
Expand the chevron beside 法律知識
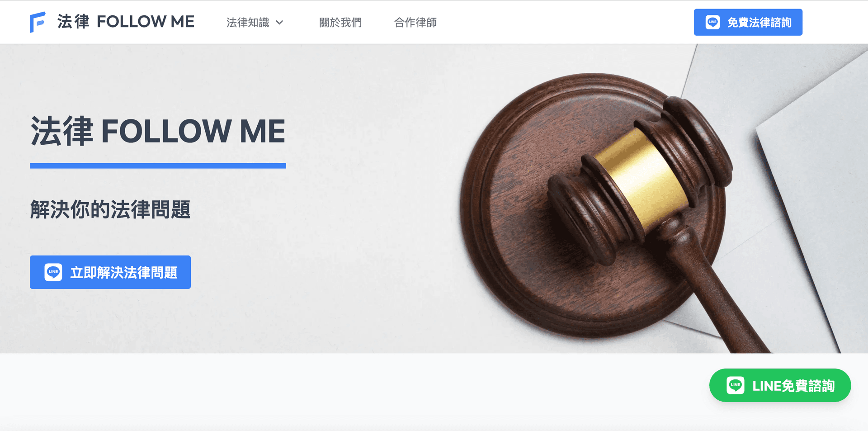click(x=279, y=22)
